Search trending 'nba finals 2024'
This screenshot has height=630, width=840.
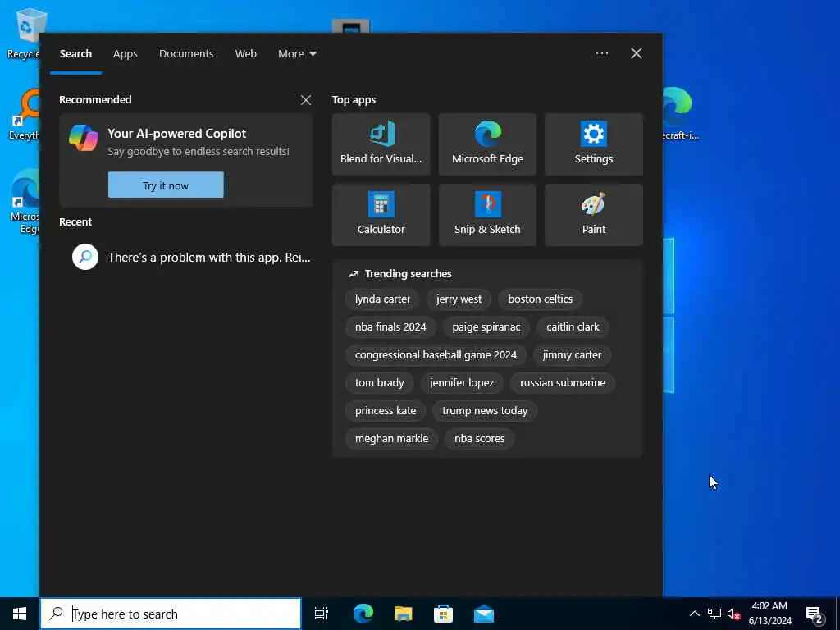[390, 326]
